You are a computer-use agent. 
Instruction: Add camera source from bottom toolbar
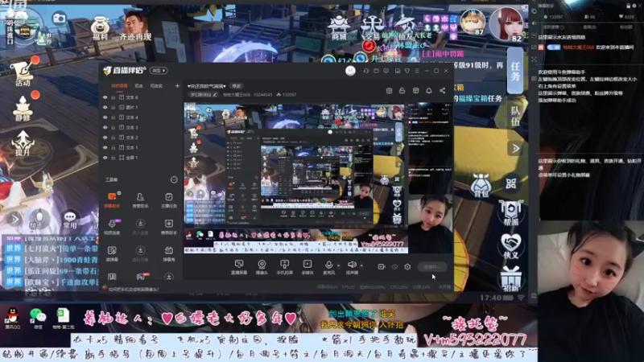[x=262, y=267]
